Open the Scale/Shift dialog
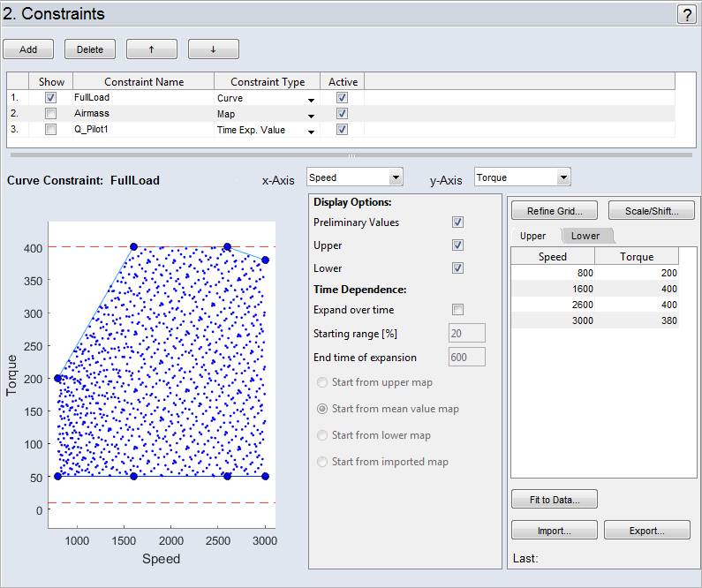702x588 pixels. point(652,210)
